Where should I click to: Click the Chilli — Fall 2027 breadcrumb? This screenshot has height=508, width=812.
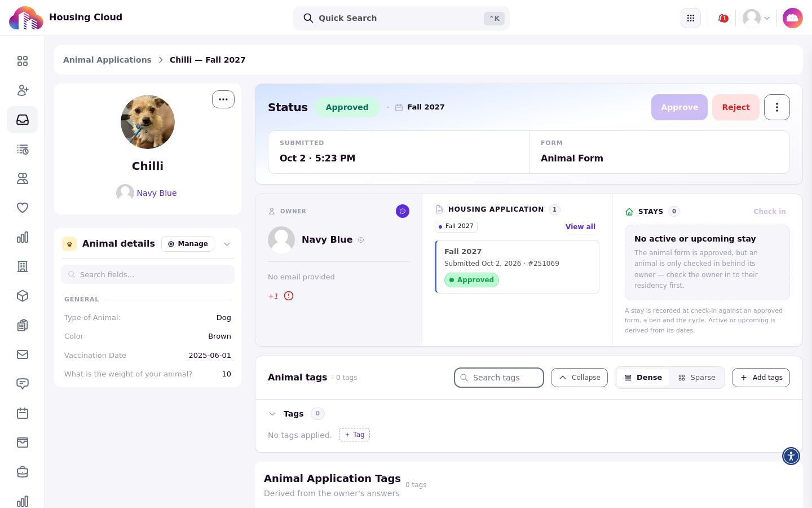tap(208, 60)
